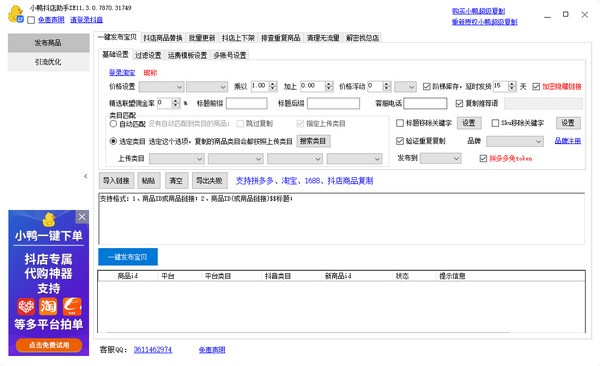
Task: Collapse the left sidebar with the arrow
Action: [x=86, y=176]
